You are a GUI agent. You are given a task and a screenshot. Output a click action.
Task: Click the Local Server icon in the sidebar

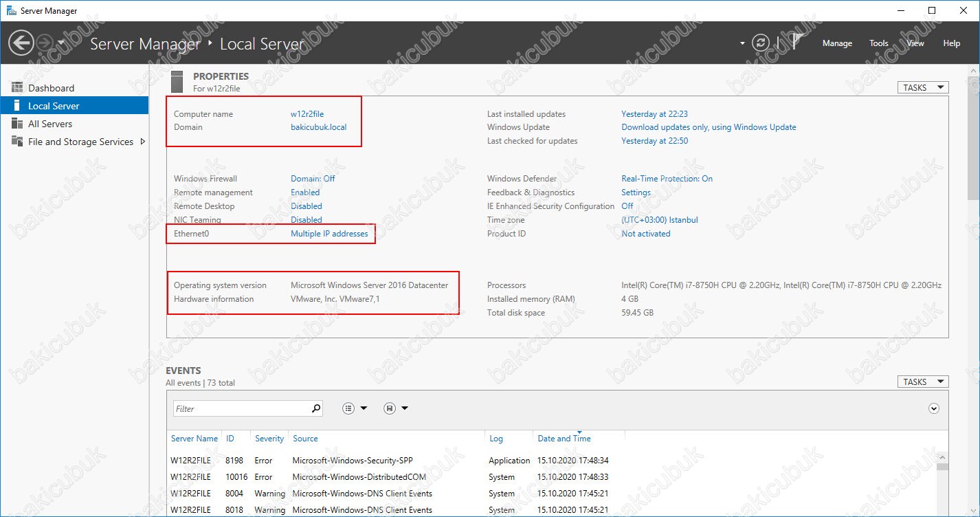(17, 106)
